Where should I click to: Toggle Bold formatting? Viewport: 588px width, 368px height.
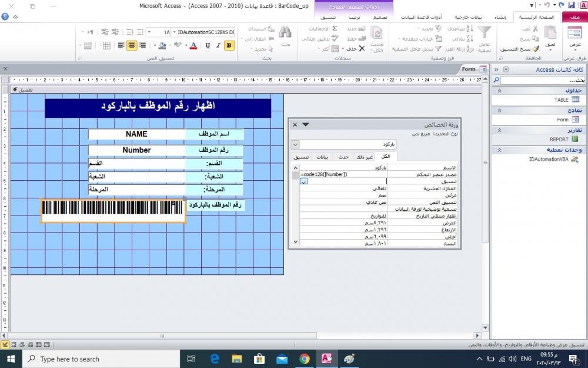229,45
